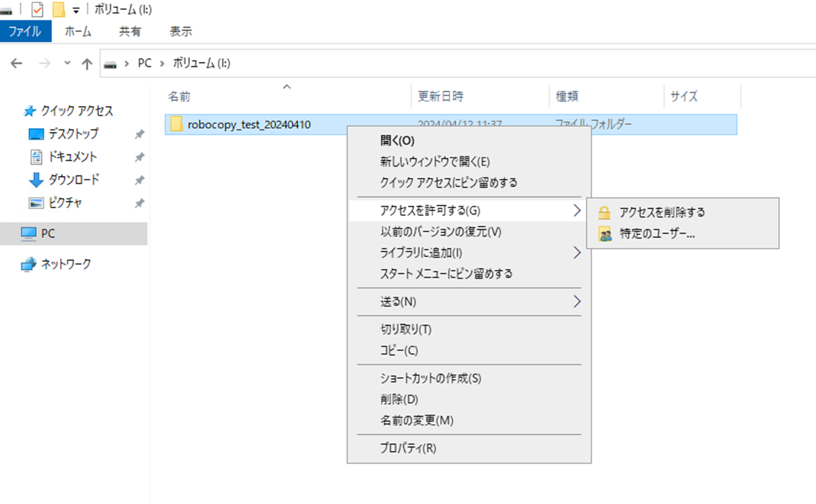This screenshot has height=504, width=816.
Task: Click the properties checkmark icon in title bar
Action: point(37,9)
